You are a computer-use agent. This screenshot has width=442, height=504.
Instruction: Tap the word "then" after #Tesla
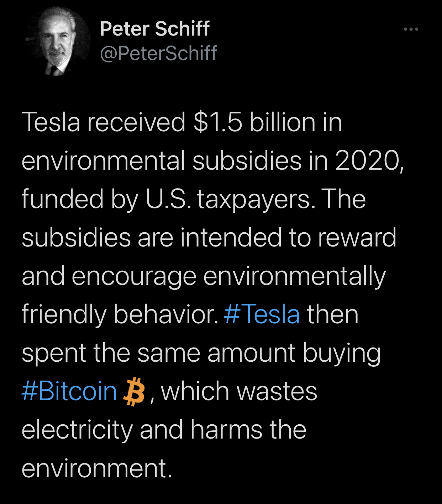(x=333, y=314)
